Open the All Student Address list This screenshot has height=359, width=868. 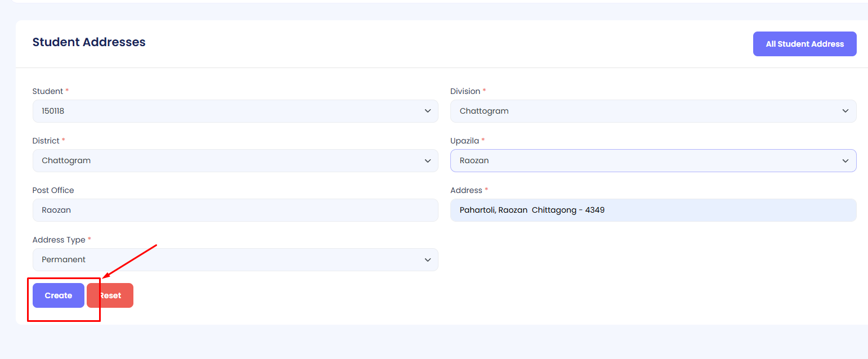click(x=804, y=44)
